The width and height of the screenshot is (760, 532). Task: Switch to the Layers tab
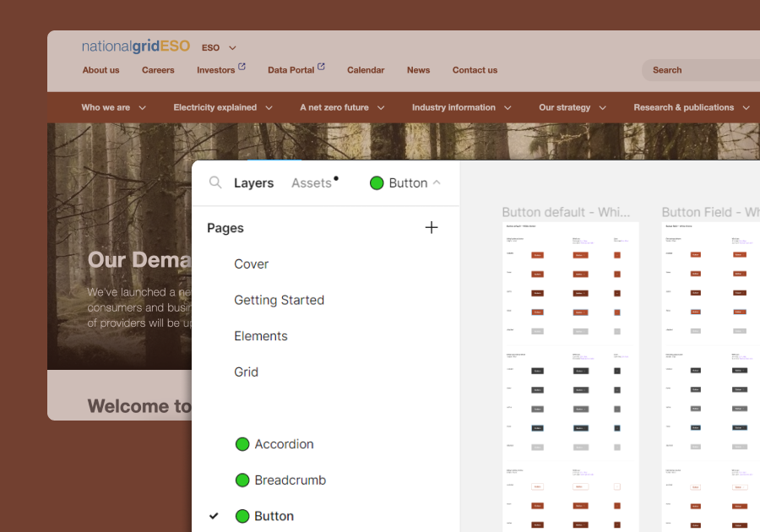(x=253, y=183)
